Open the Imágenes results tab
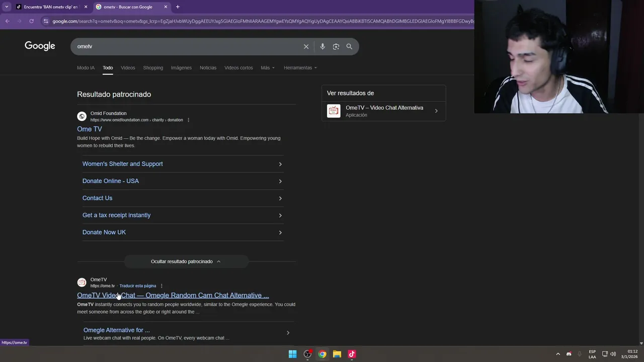Image resolution: width=644 pixels, height=362 pixels. pyautogui.click(x=181, y=68)
